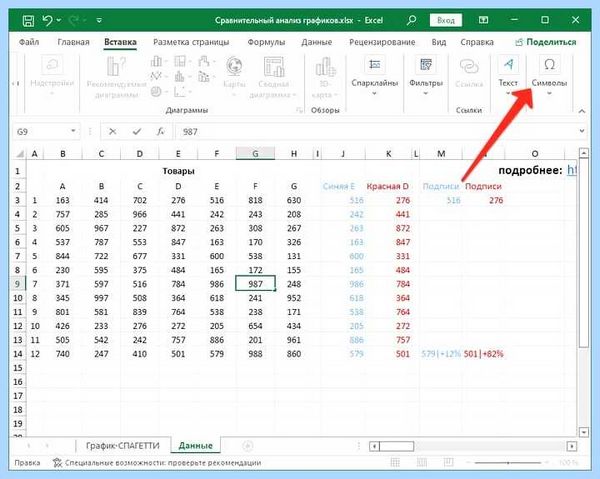Collapse the ribbon with the chevron
Viewport: 600px width, 479px height.
coord(582,111)
